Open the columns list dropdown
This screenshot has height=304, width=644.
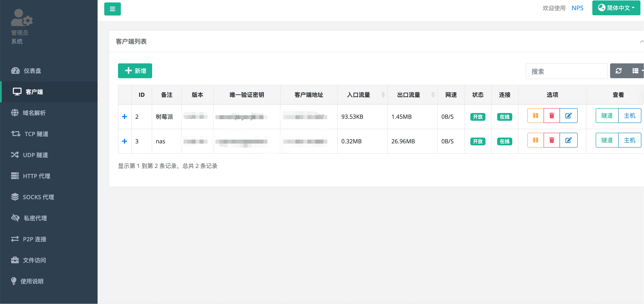pos(636,71)
